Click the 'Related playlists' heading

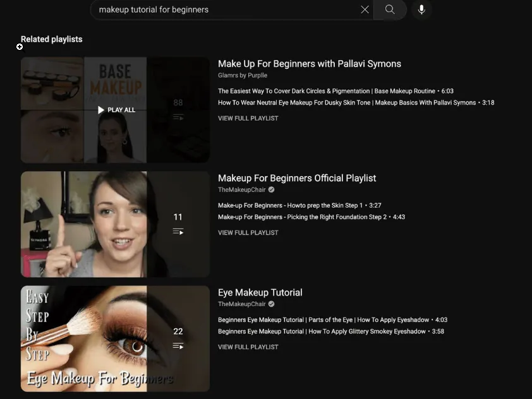click(52, 39)
